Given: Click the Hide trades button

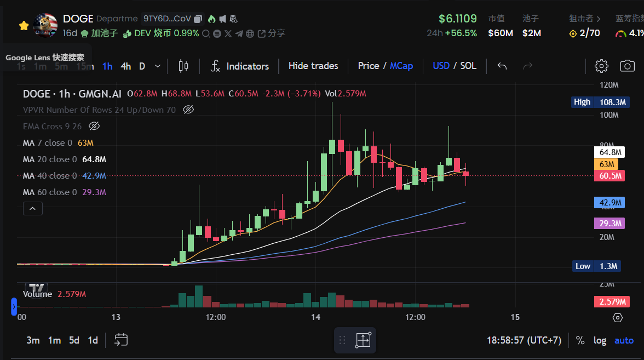Looking at the screenshot, I should point(313,66).
